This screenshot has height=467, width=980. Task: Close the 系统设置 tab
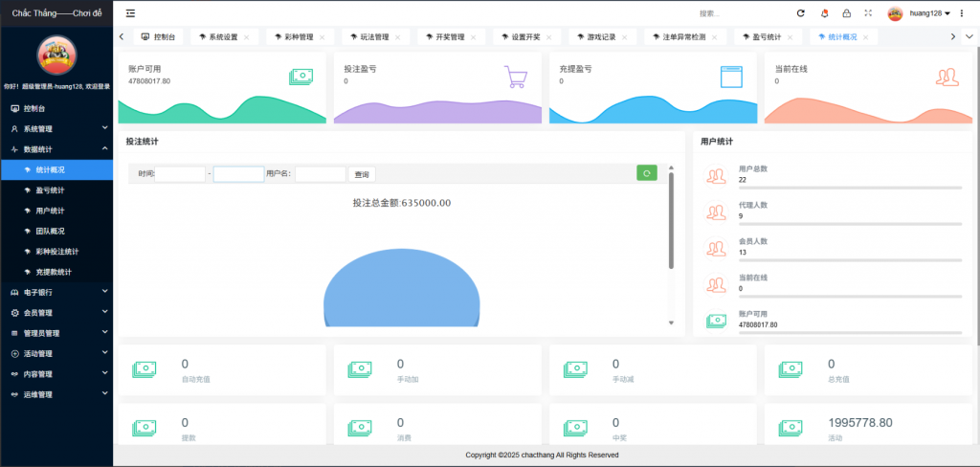click(247, 37)
